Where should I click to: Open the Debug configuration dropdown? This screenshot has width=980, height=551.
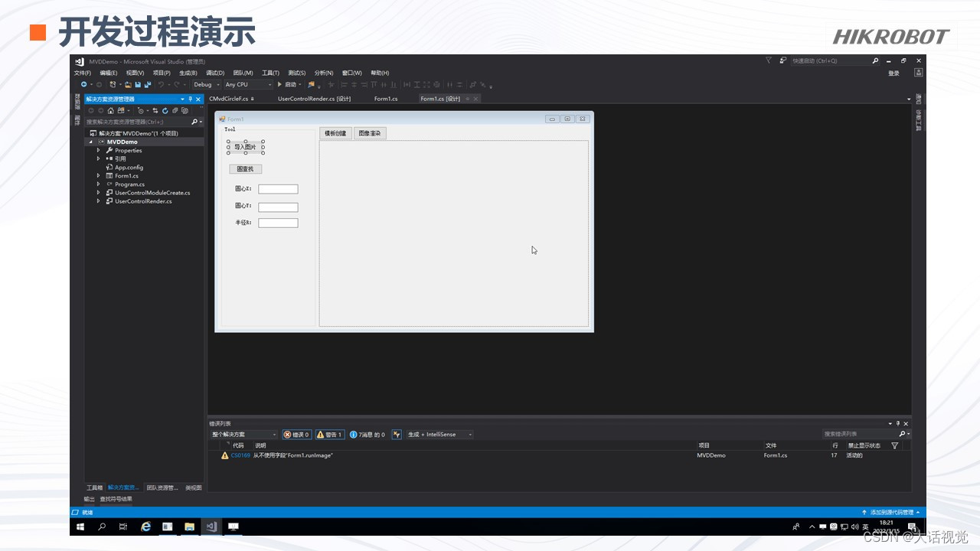pos(206,85)
